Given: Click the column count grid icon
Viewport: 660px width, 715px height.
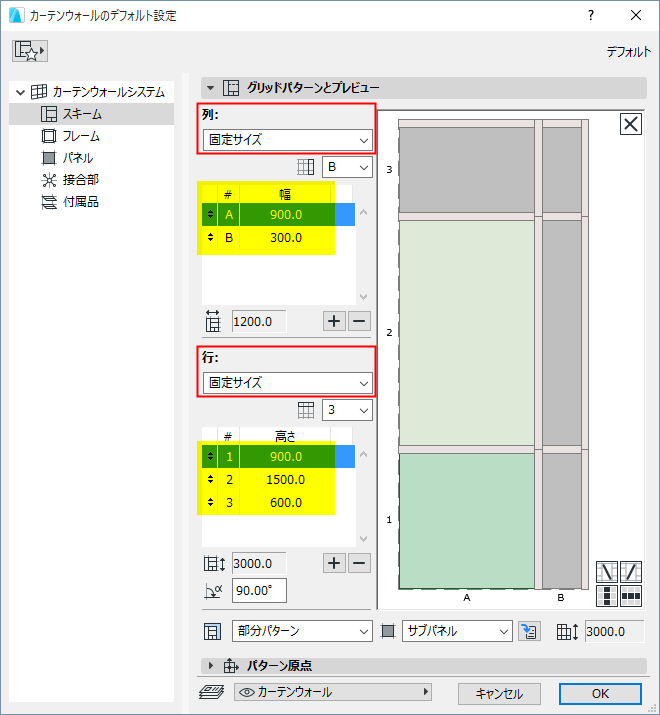Looking at the screenshot, I should coord(306,167).
